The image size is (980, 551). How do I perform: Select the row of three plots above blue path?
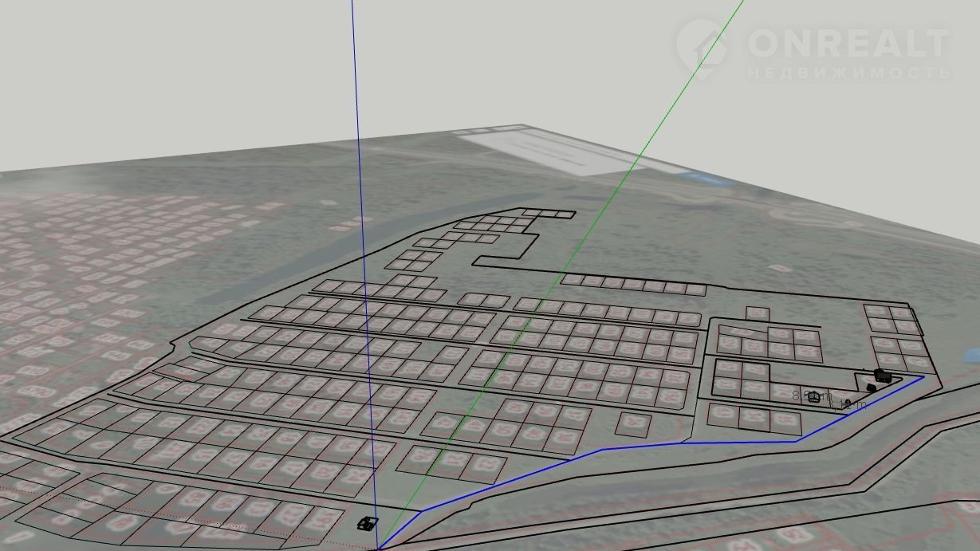pos(451,462)
